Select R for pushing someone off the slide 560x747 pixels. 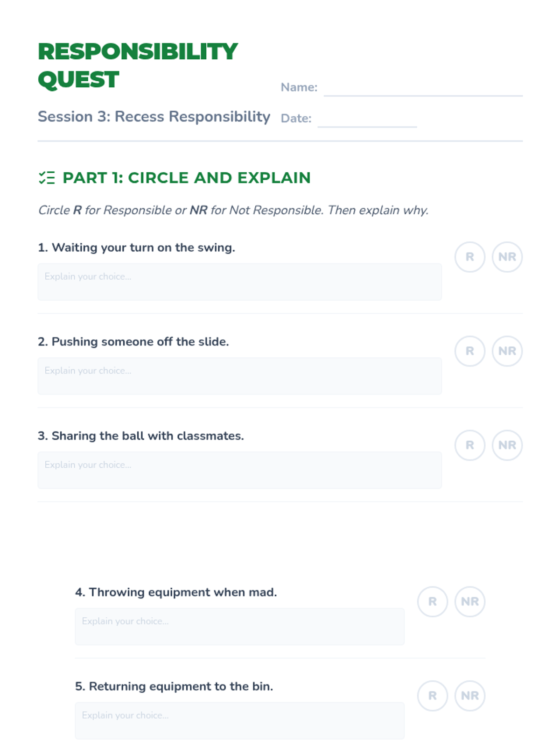(470, 351)
